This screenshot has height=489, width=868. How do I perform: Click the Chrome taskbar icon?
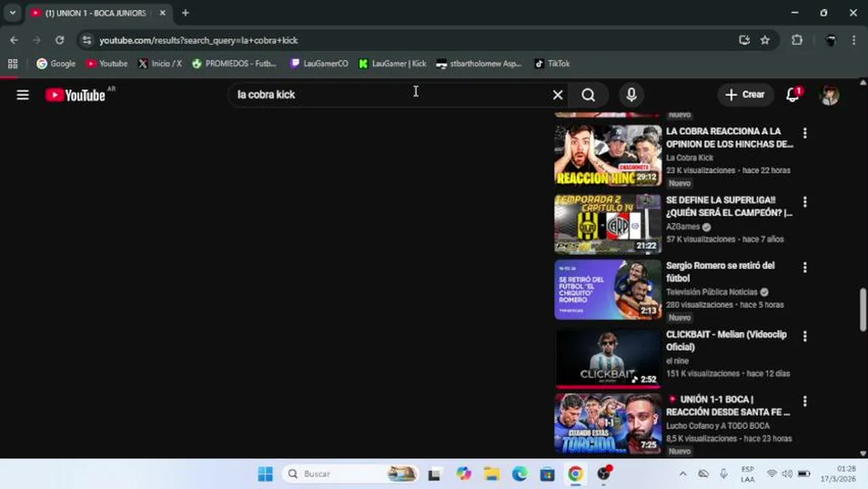(575, 474)
